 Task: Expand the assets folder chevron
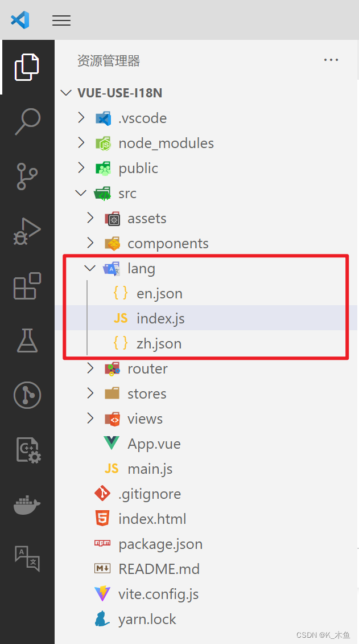click(x=90, y=218)
